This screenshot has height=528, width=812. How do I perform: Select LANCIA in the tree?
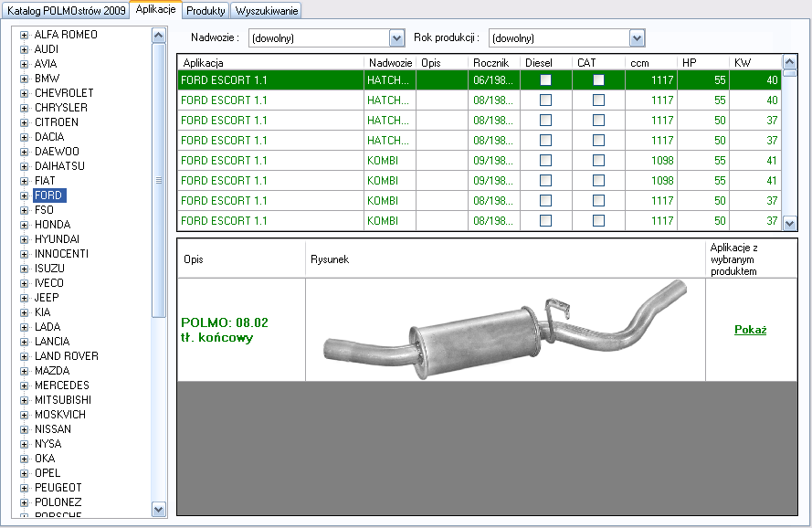(x=52, y=342)
